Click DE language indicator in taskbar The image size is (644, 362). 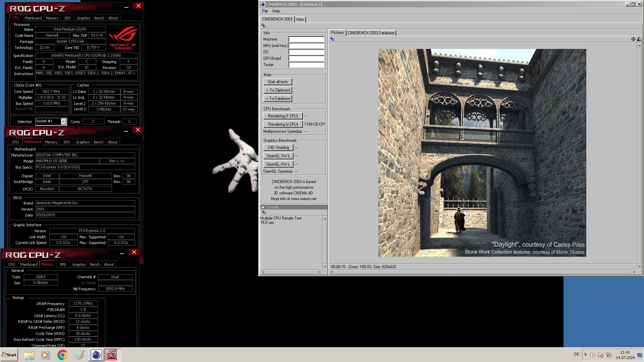pyautogui.click(x=577, y=354)
